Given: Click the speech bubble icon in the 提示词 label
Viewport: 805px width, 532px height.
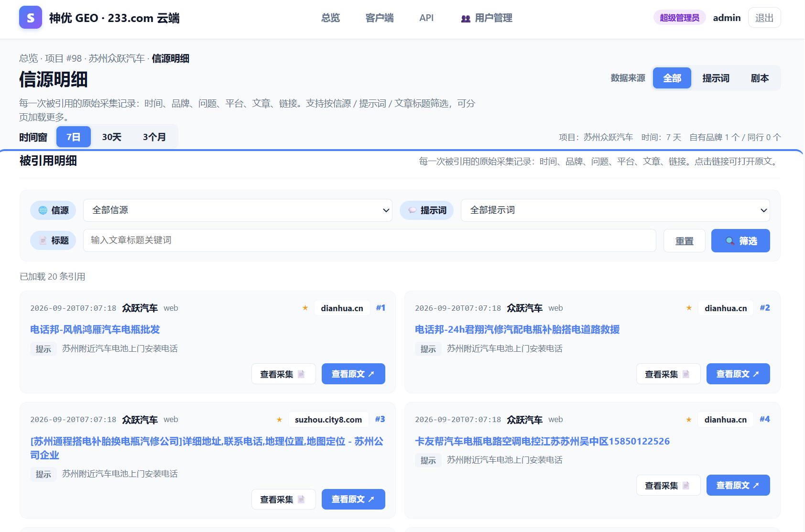Looking at the screenshot, I should tap(412, 210).
